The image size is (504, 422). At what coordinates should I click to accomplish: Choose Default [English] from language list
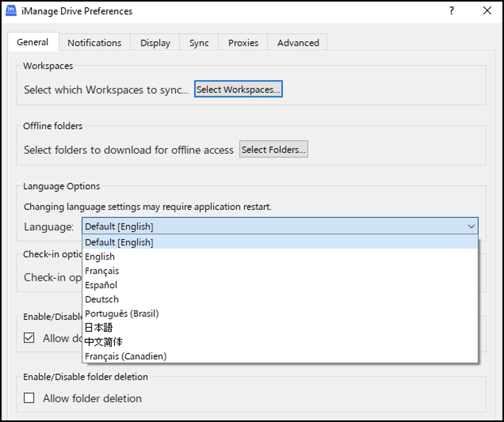point(119,242)
